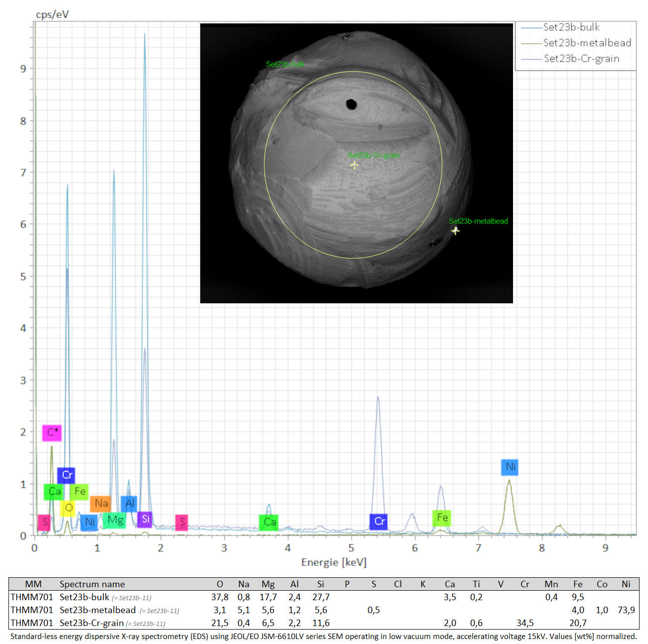Select the green Mg element tag
Screen dimensions: 648x644
(x=115, y=520)
